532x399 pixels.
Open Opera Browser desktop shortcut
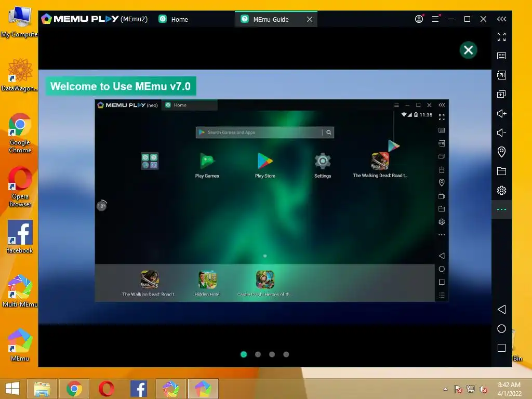pyautogui.click(x=20, y=187)
